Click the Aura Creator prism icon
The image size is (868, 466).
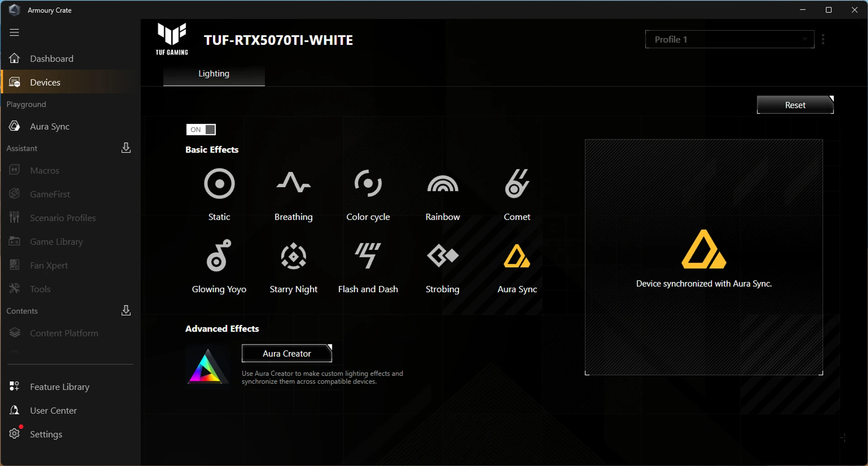coord(208,366)
